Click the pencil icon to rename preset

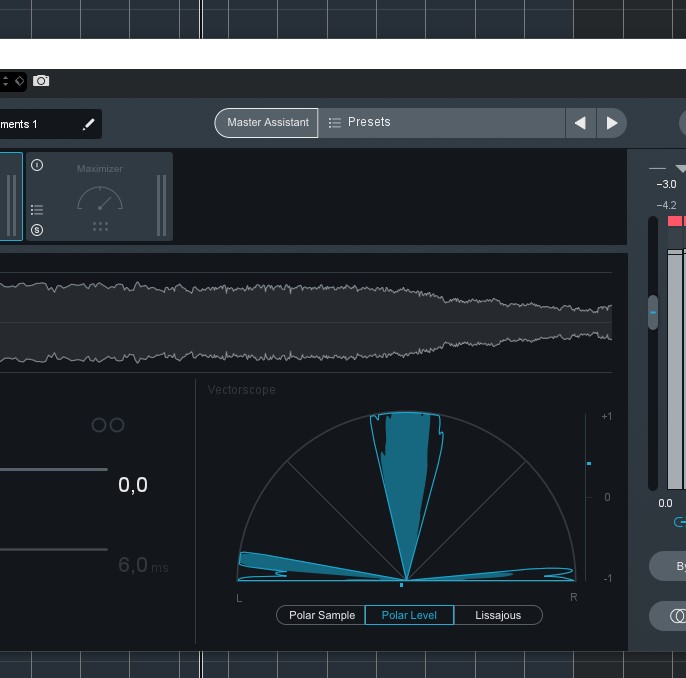tap(88, 124)
